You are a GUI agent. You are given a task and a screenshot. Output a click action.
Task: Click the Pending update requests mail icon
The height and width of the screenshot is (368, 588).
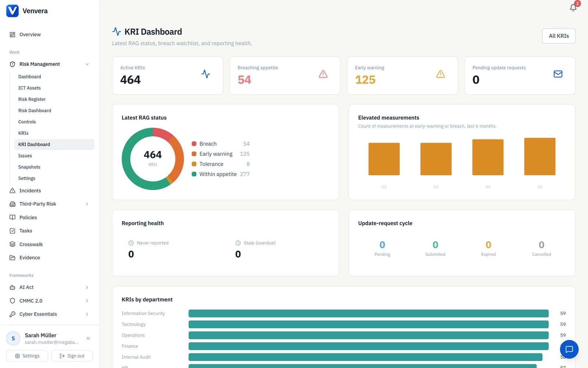pyautogui.click(x=558, y=74)
